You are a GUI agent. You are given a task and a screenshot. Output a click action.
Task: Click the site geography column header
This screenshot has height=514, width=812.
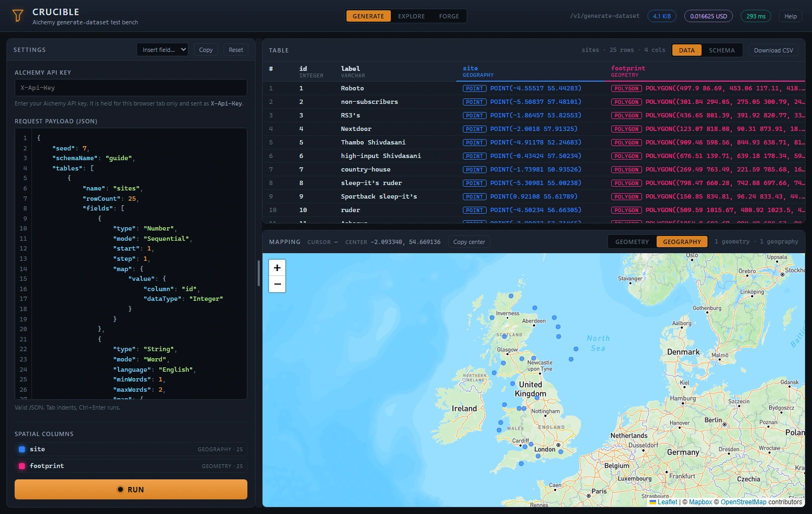pyautogui.click(x=532, y=71)
